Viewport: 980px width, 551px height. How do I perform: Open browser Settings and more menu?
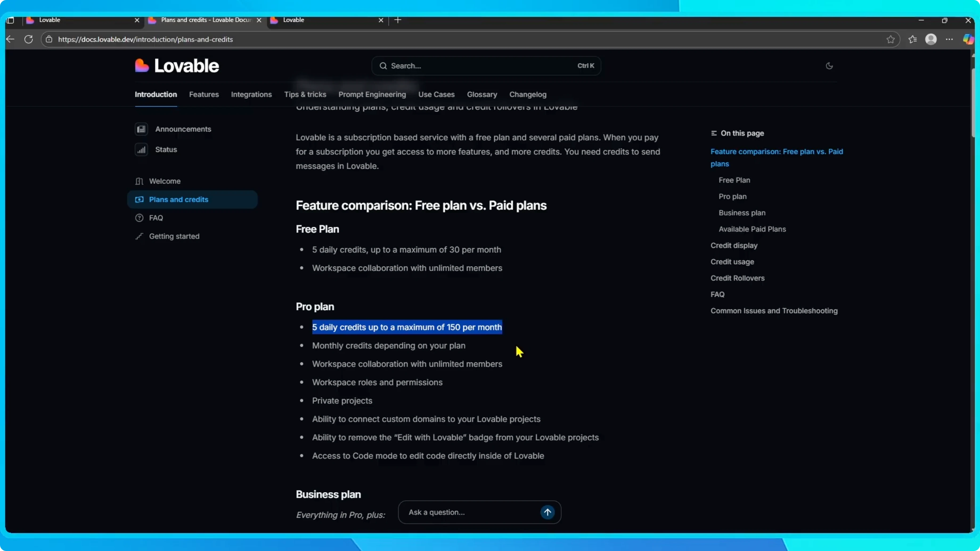coord(949,39)
